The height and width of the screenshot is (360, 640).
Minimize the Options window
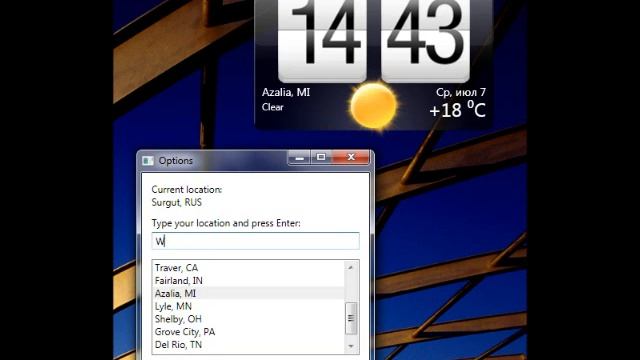(x=300, y=158)
